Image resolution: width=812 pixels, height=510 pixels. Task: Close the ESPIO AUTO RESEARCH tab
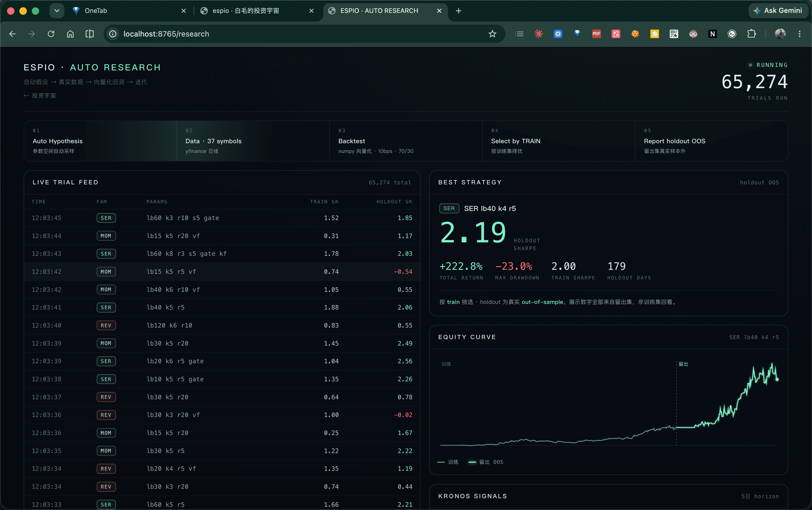(x=439, y=11)
